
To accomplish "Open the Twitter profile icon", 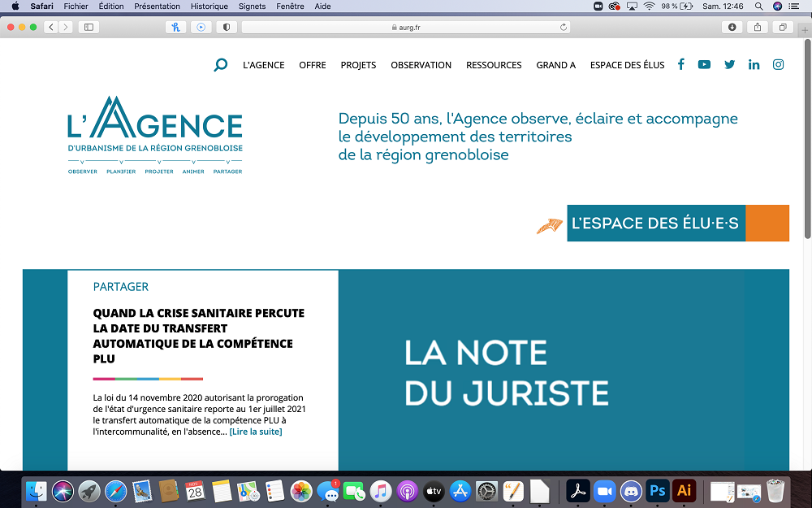I will (730, 64).
